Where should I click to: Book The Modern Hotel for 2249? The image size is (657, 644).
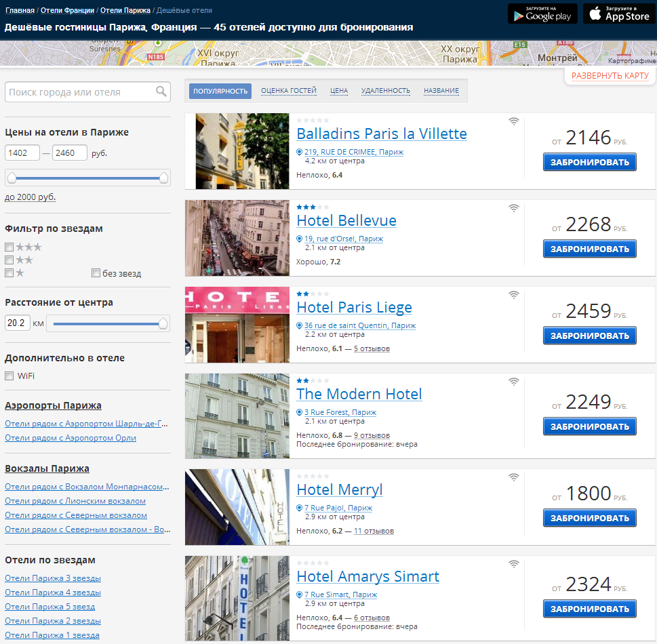click(x=590, y=426)
